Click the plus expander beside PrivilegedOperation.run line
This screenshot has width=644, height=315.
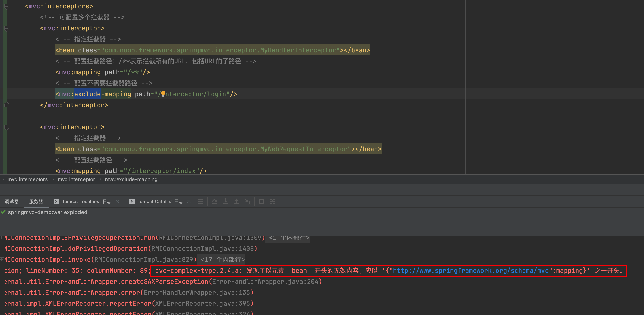[2, 238]
